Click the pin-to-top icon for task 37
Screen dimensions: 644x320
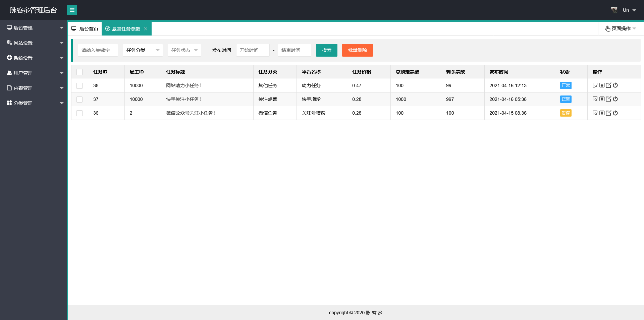pos(602,99)
